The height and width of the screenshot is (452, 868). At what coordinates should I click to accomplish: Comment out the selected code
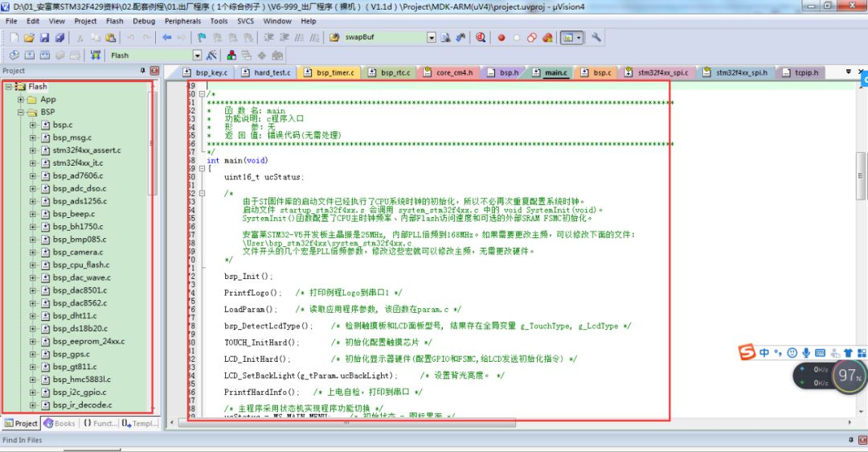[299, 38]
